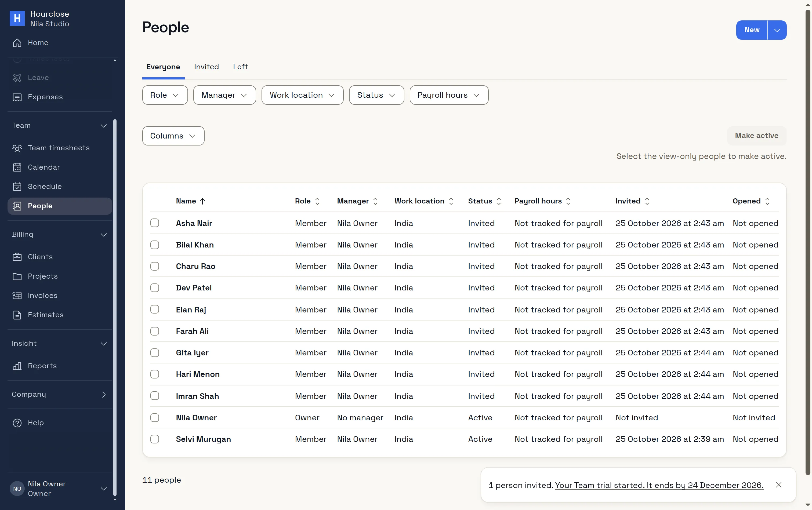Open Leave via the airplane icon
Screen dimensions: 812x510
[17, 78]
